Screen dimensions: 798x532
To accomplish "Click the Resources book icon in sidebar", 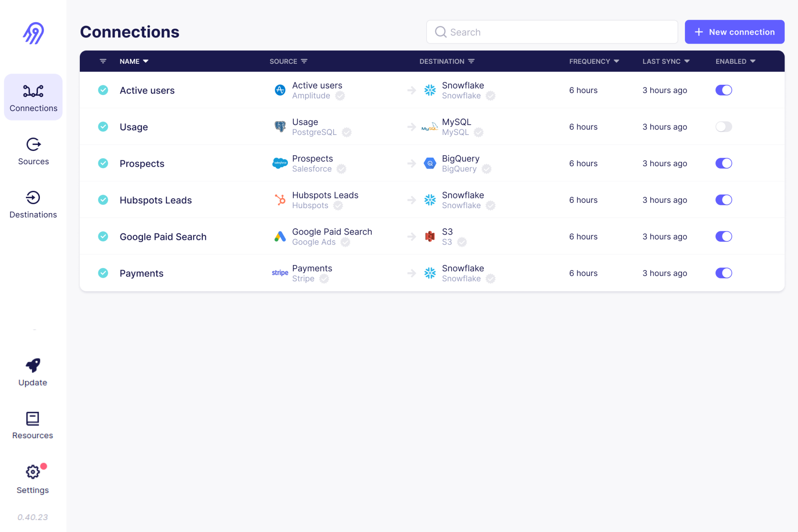I will pos(32,418).
